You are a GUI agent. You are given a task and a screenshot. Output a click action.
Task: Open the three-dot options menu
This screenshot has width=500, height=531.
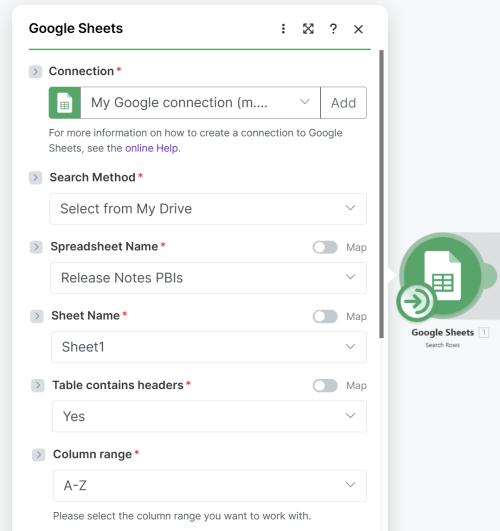[283, 29]
